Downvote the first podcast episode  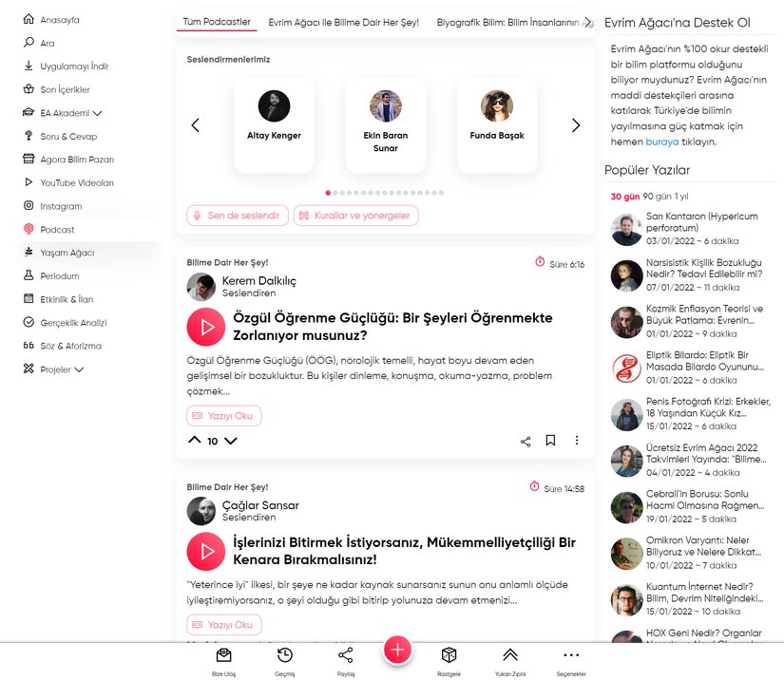pyautogui.click(x=231, y=441)
